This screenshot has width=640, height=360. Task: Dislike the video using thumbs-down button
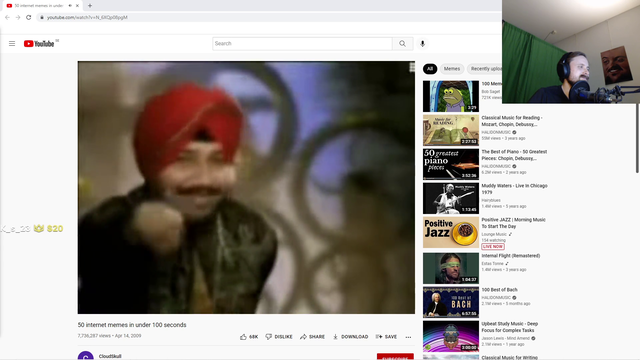pos(279,337)
